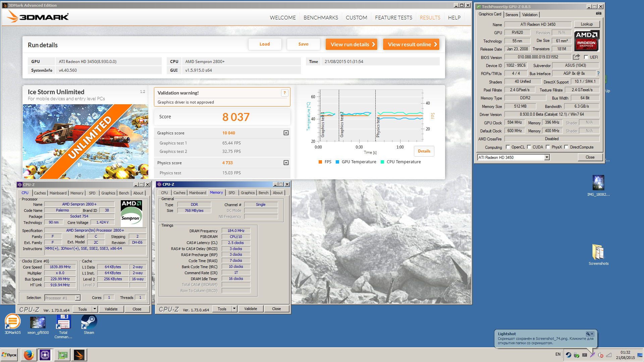This screenshot has width=644, height=362.
Task: Toggle the UEFI checkbox in GPU-Z
Action: [586, 57]
